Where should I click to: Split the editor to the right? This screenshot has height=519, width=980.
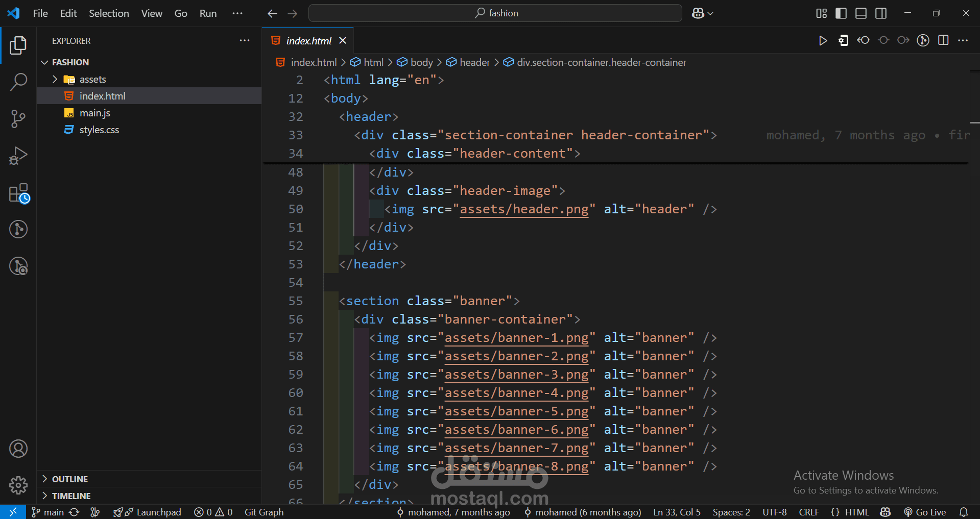click(x=943, y=41)
